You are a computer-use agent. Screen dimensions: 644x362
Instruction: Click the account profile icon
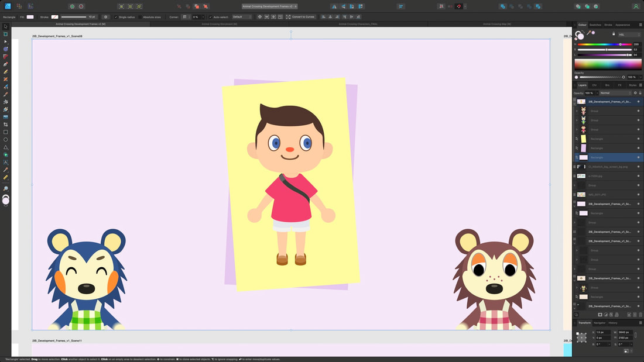point(636,6)
